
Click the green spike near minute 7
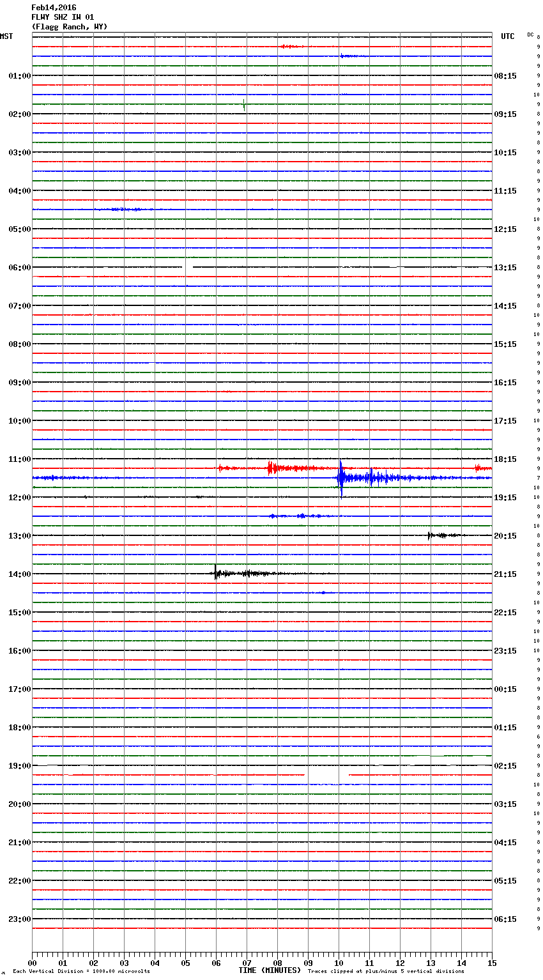[x=244, y=105]
